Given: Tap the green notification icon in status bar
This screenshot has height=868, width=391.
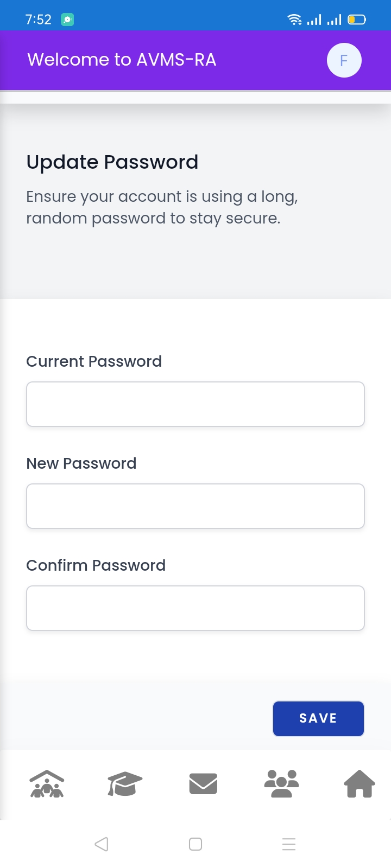Looking at the screenshot, I should coord(67,20).
